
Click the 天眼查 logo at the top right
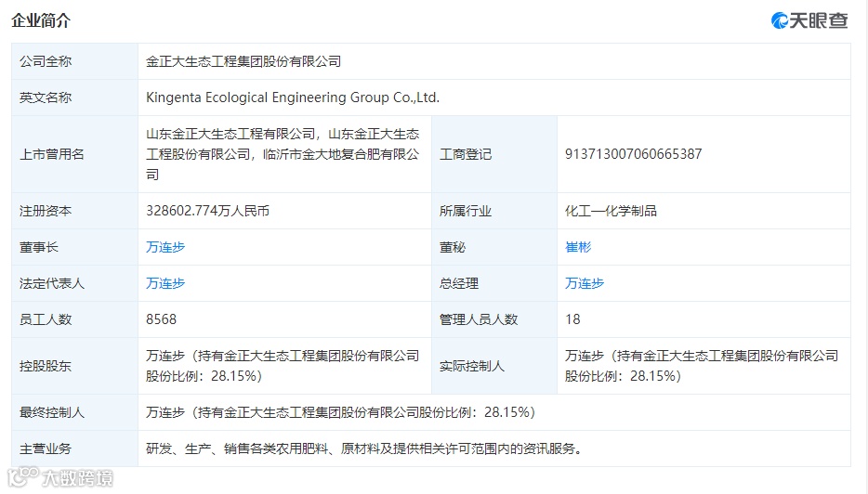pyautogui.click(x=809, y=20)
